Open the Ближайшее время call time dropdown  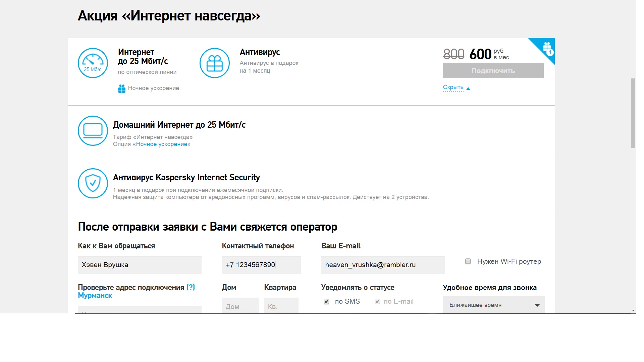(x=493, y=305)
